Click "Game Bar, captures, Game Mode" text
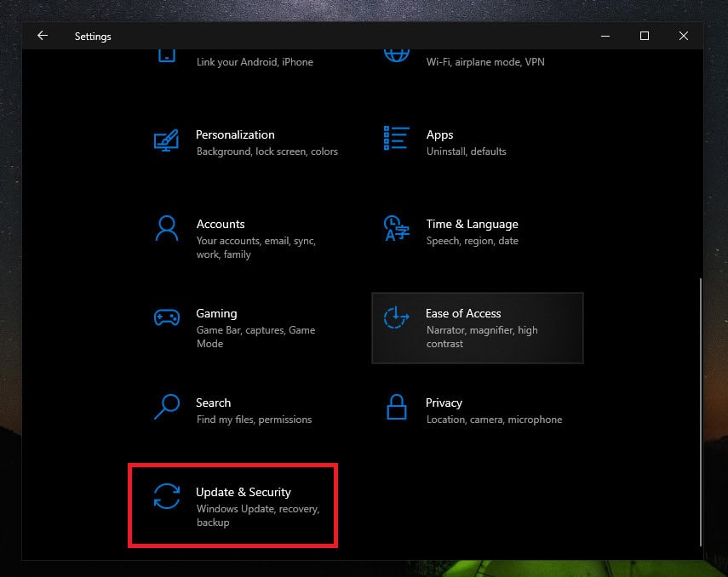Image resolution: width=728 pixels, height=577 pixels. tap(255, 337)
